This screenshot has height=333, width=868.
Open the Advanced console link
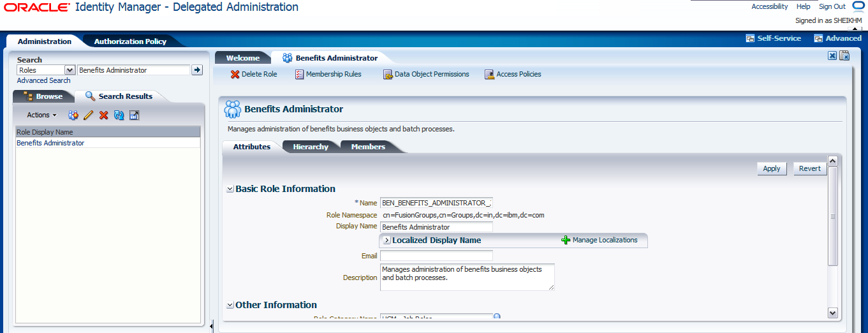click(838, 38)
